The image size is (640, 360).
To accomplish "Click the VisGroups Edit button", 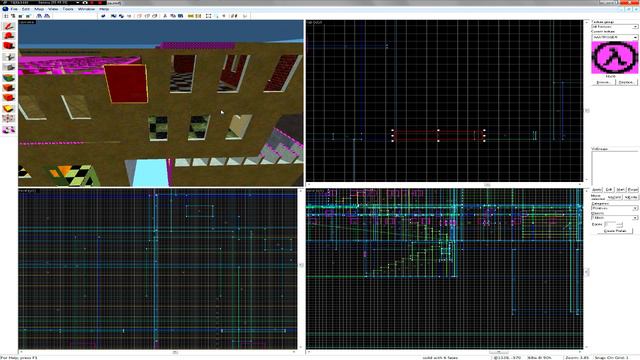I will pyautogui.click(x=609, y=190).
